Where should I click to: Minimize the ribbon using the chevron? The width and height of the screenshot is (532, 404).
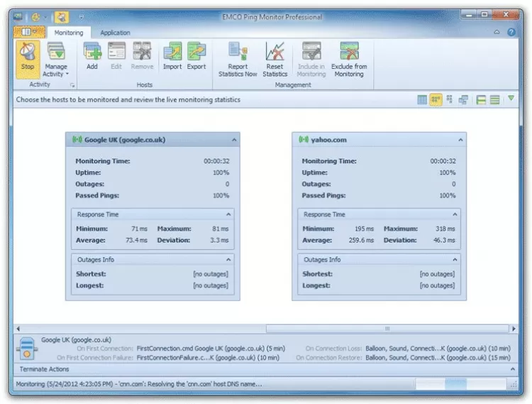coord(497,32)
